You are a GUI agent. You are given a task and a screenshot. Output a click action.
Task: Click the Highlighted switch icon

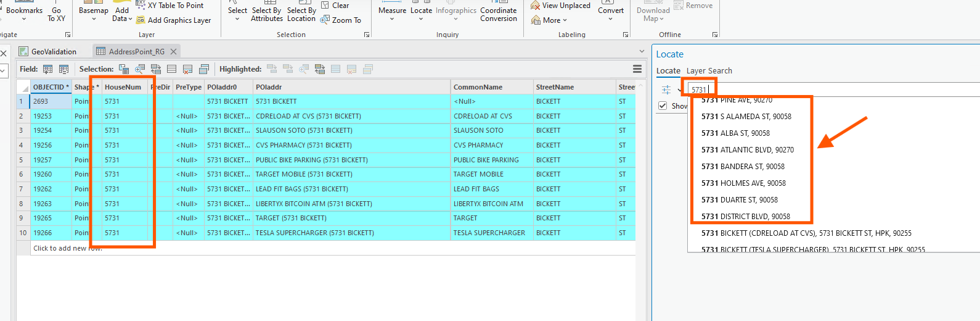[320, 69]
